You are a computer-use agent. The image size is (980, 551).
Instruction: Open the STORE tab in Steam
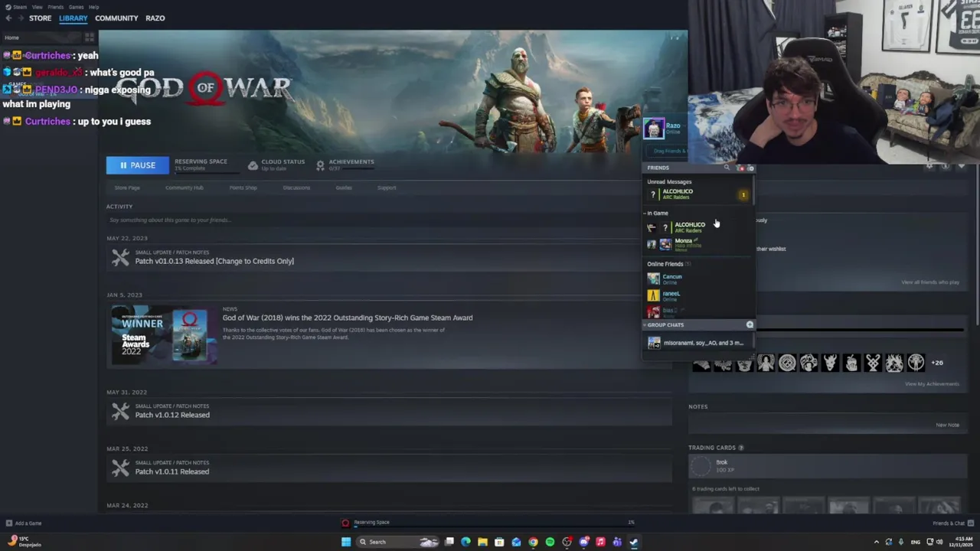(40, 18)
